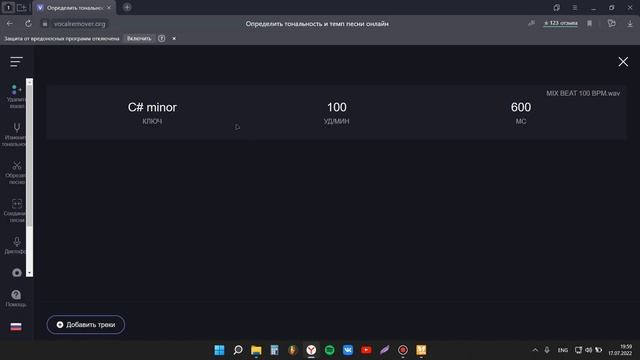The height and width of the screenshot is (360, 640).
Task: Open Spotify from the taskbar
Action: click(x=329, y=350)
